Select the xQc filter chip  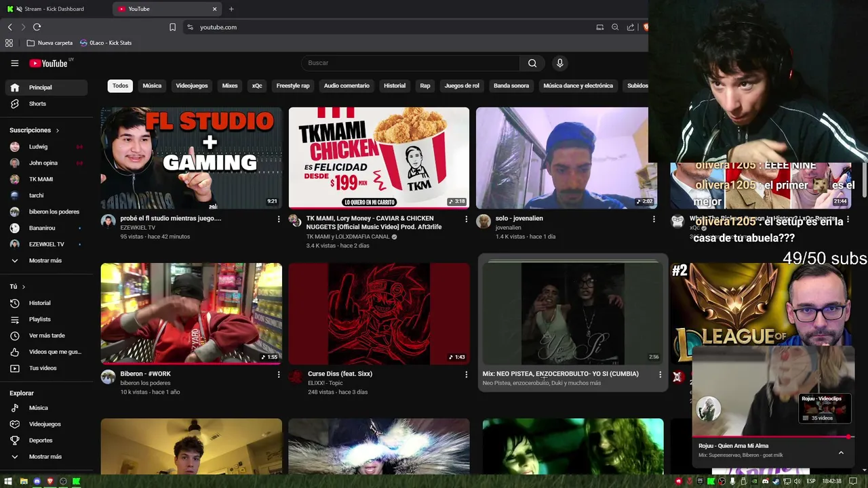point(257,86)
